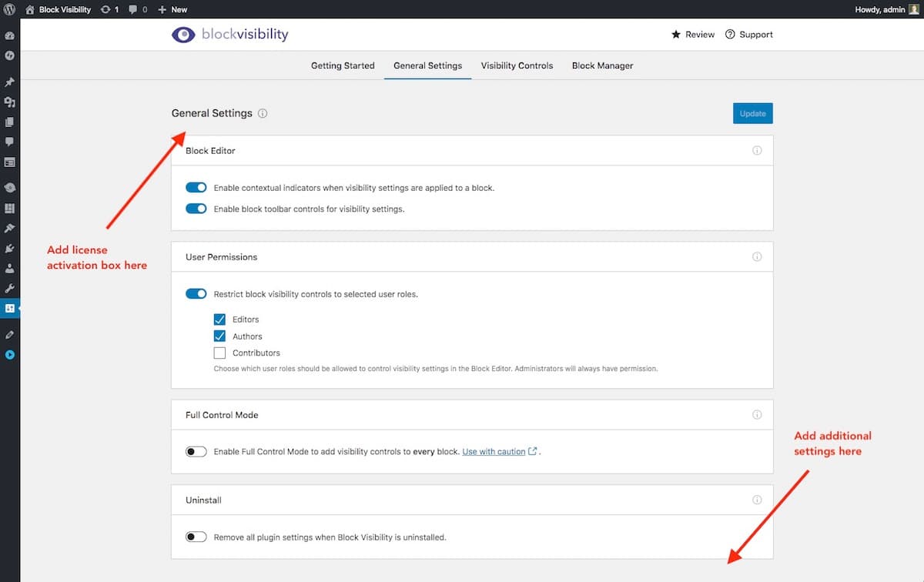Viewport: 924px width, 582px height.
Task: Open the Block Manager tab
Action: click(602, 65)
